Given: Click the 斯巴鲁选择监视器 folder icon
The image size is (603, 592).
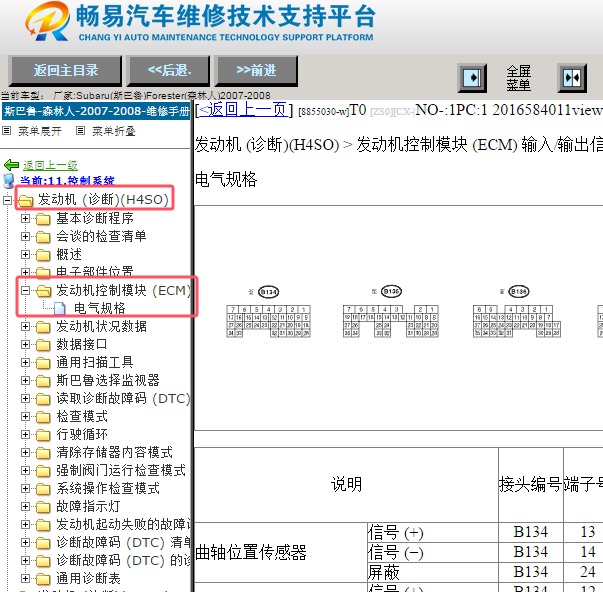Looking at the screenshot, I should pos(43,381).
